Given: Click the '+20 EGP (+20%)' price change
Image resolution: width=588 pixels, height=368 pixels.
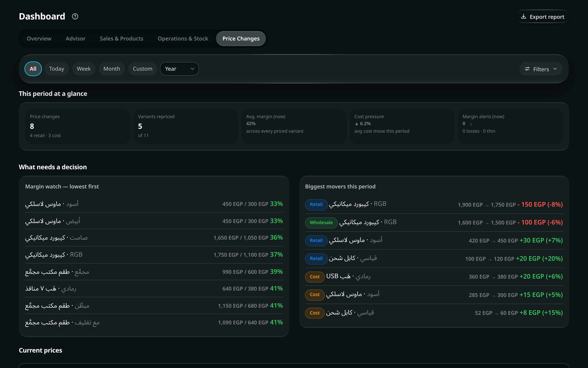Looking at the screenshot, I should pos(539,259).
